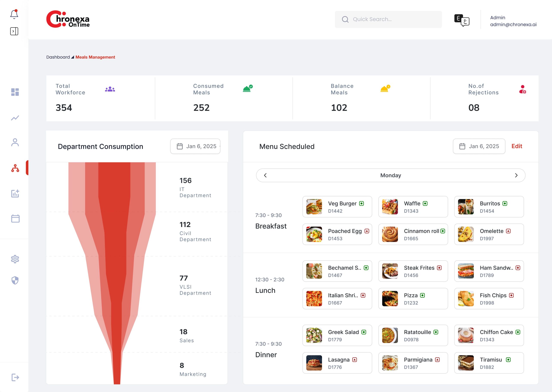Open the dashboard grid sidebar icon
This screenshot has width=552, height=392.
(x=15, y=92)
